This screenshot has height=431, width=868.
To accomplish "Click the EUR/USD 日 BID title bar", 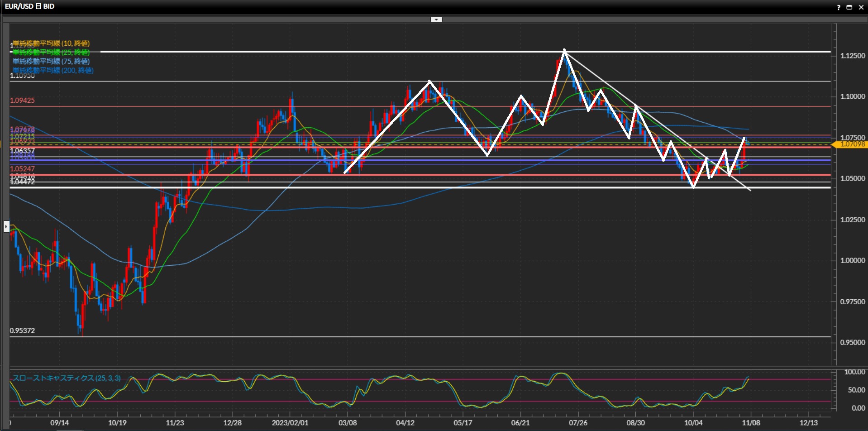I will click(x=30, y=7).
